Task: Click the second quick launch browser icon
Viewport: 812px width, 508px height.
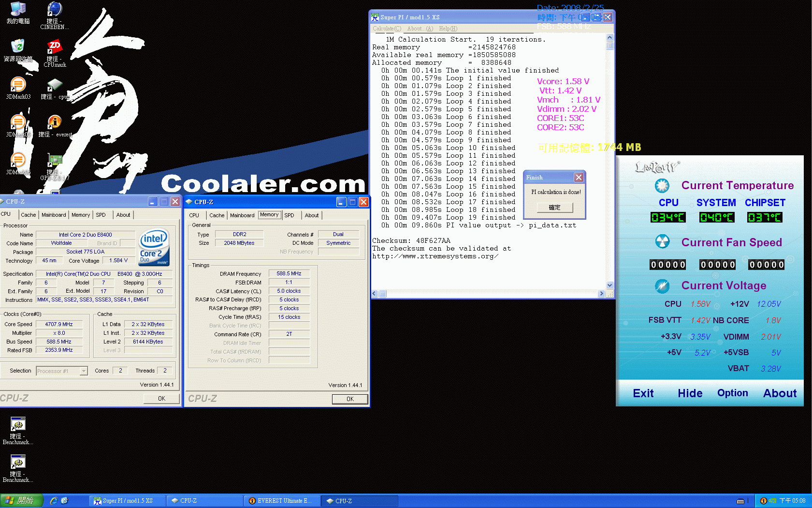Action: click(64, 501)
